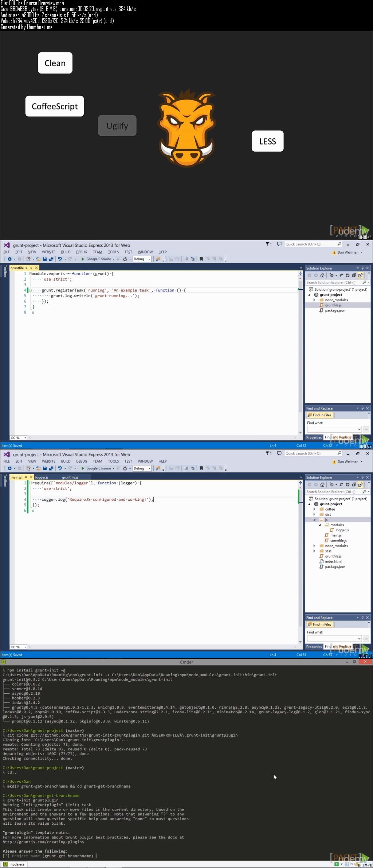Switch to logger.js tab in main.js frame
The image size is (373, 868).
pyautogui.click(x=42, y=477)
